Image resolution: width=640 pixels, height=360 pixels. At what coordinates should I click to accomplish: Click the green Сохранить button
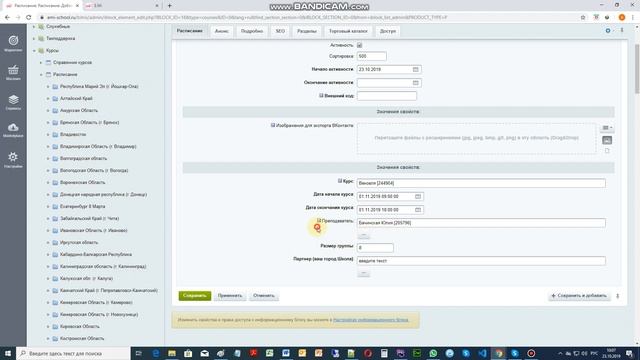(195, 296)
